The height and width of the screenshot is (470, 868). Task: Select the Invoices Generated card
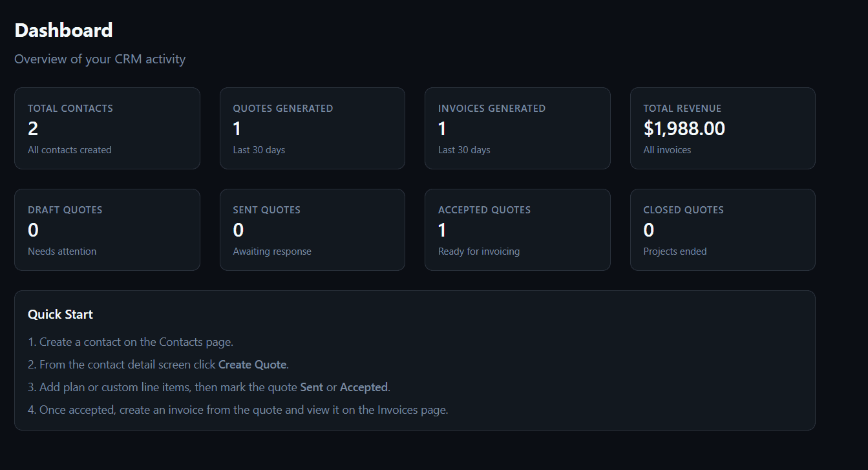[x=517, y=128]
